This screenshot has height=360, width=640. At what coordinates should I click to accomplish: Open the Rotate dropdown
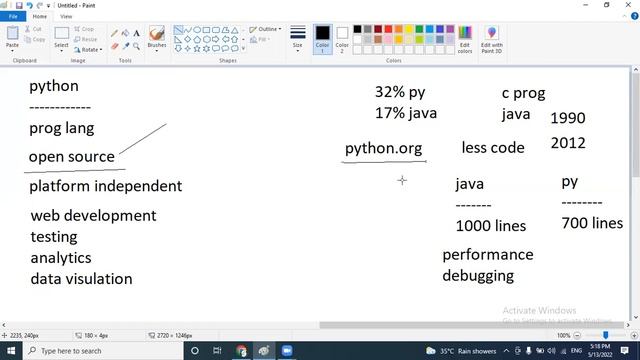click(x=88, y=50)
